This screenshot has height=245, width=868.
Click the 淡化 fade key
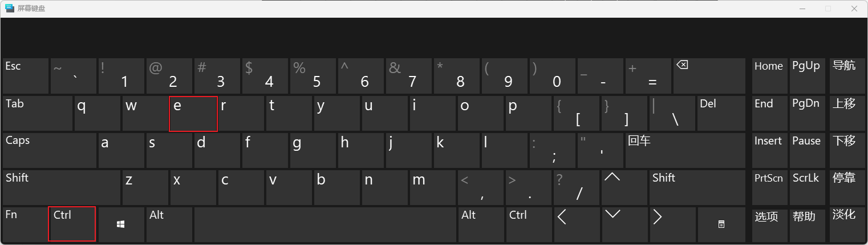[x=843, y=224]
